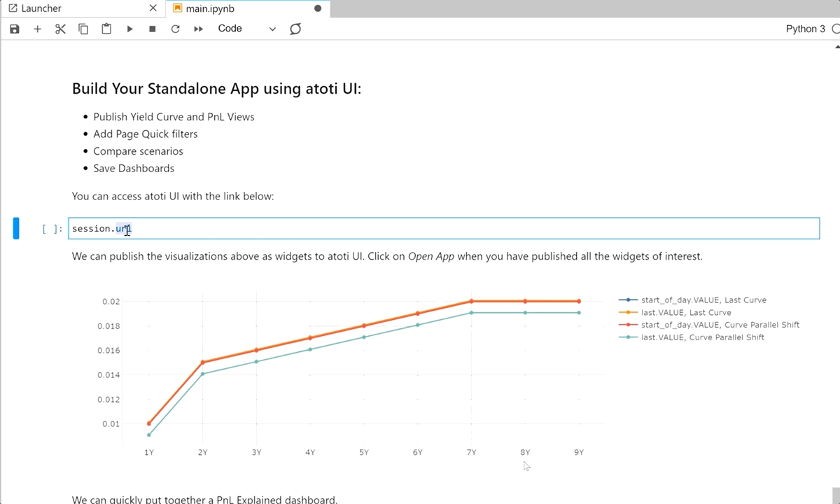
Task: Interrupt the kernel with the stop icon
Action: tap(153, 29)
